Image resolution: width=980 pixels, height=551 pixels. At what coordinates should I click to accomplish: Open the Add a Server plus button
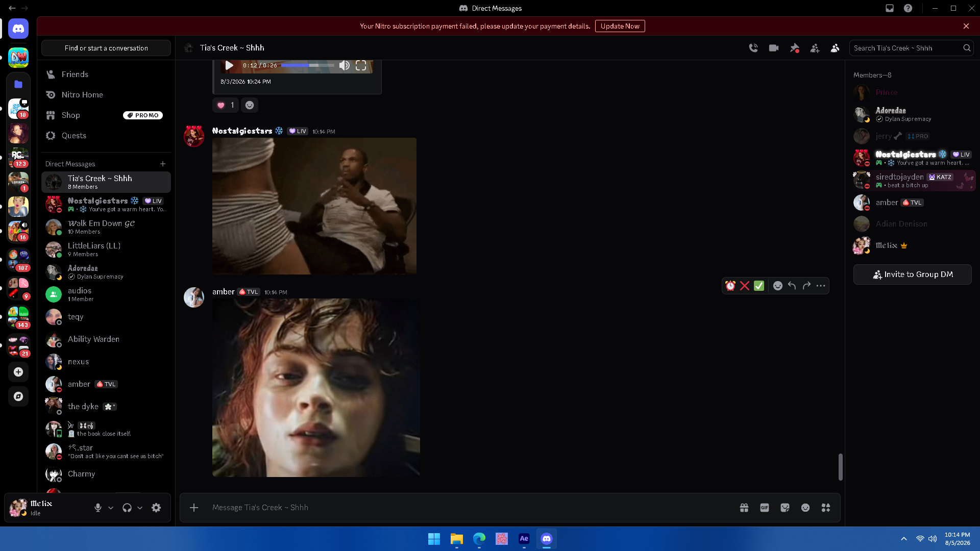tap(18, 372)
